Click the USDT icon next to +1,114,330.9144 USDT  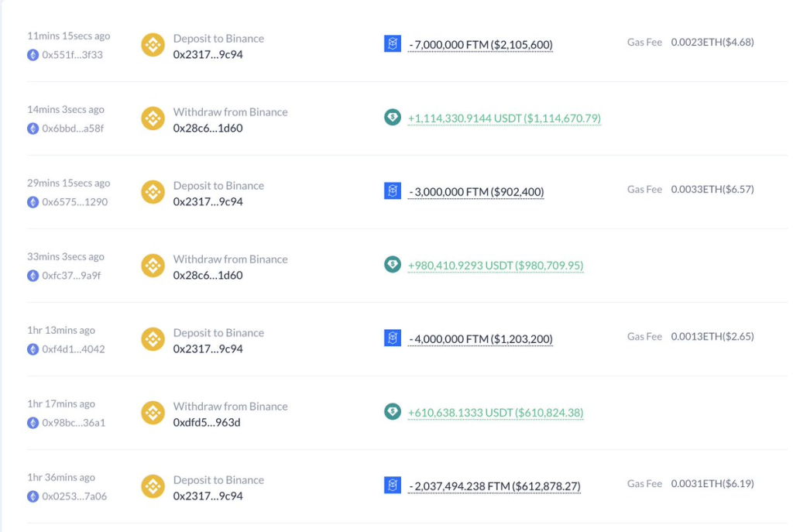(x=393, y=118)
